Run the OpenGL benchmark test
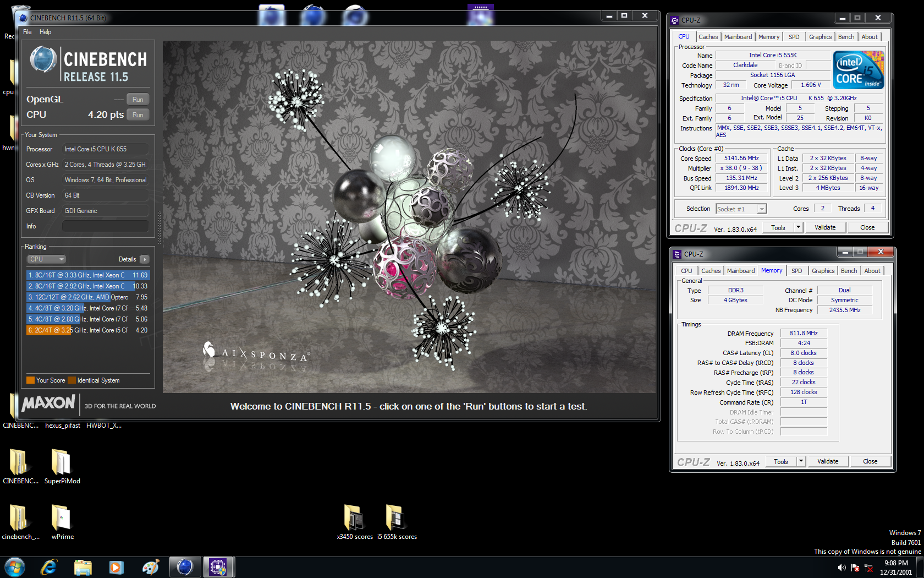Image resolution: width=924 pixels, height=578 pixels. coord(138,100)
